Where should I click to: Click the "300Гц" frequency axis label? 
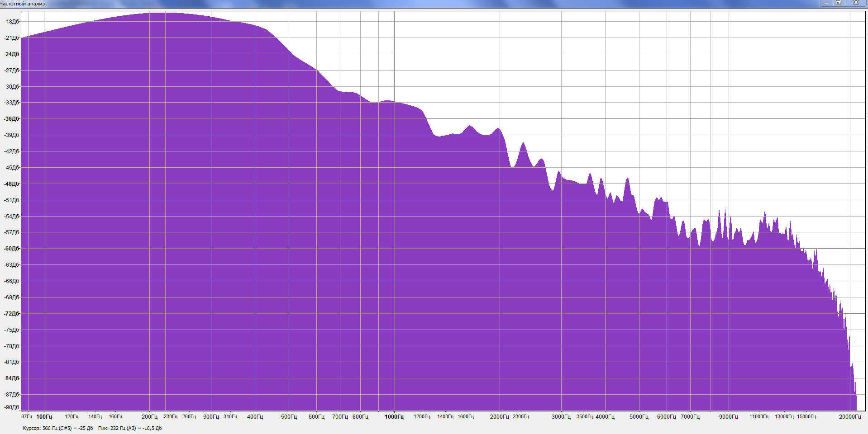click(x=211, y=417)
